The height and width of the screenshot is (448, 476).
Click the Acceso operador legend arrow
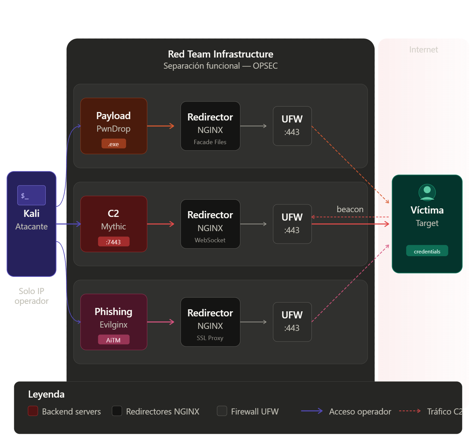pos(312,411)
